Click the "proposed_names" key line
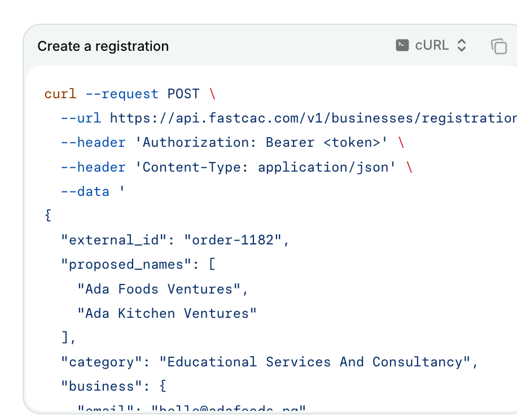This screenshot has width=517, height=420. 138,264
